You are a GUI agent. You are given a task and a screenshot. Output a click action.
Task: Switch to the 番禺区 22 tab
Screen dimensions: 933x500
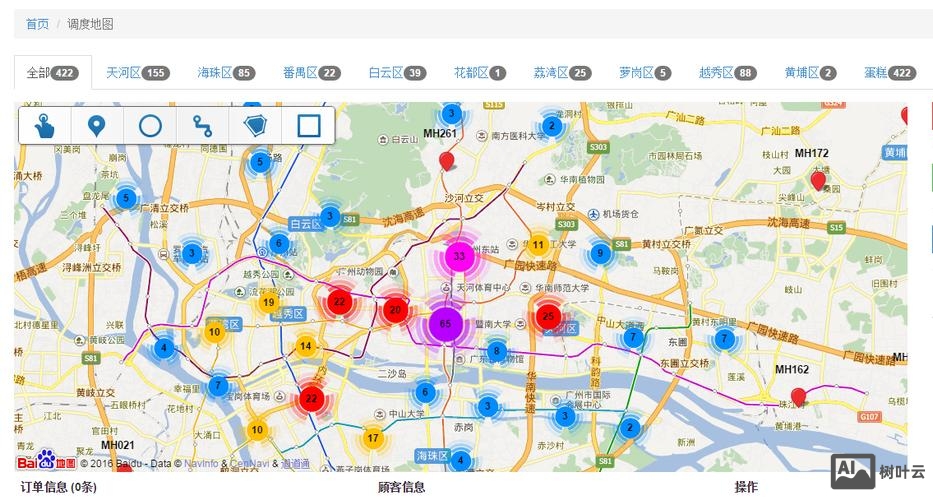coord(312,73)
